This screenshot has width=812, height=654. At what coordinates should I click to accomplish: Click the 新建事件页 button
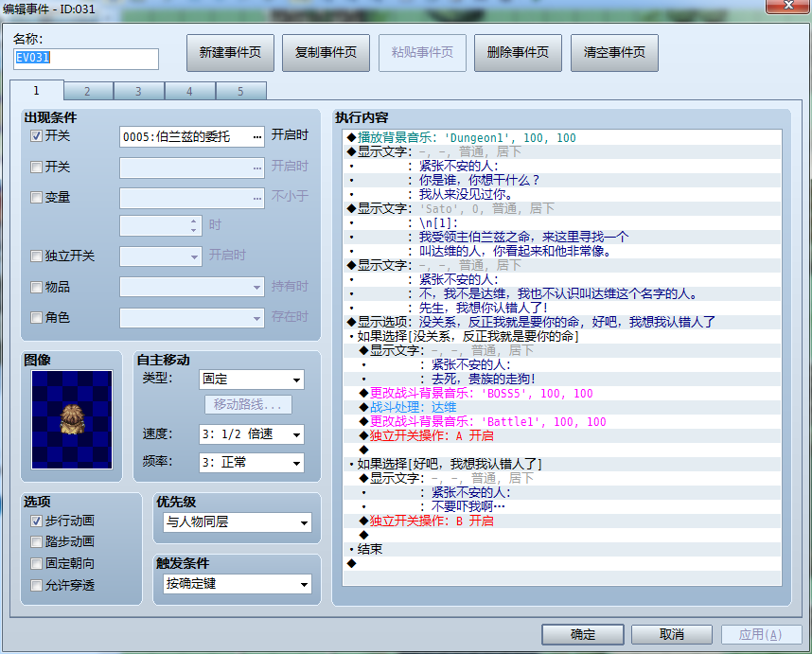pyautogui.click(x=230, y=52)
